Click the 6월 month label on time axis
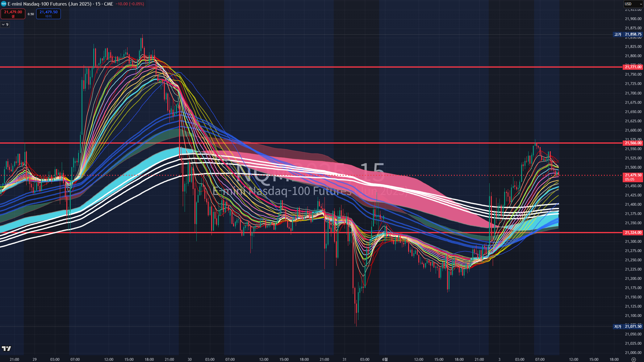The height and width of the screenshot is (362, 644). click(385, 360)
